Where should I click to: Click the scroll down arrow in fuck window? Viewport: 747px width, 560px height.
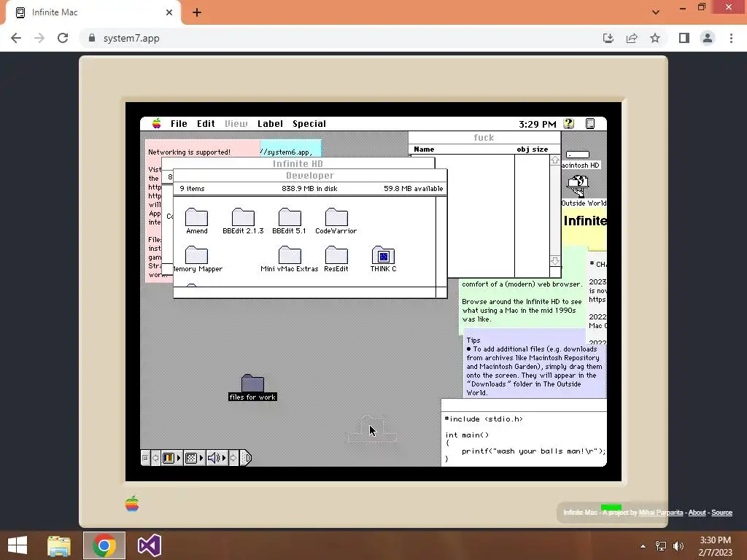pyautogui.click(x=555, y=261)
